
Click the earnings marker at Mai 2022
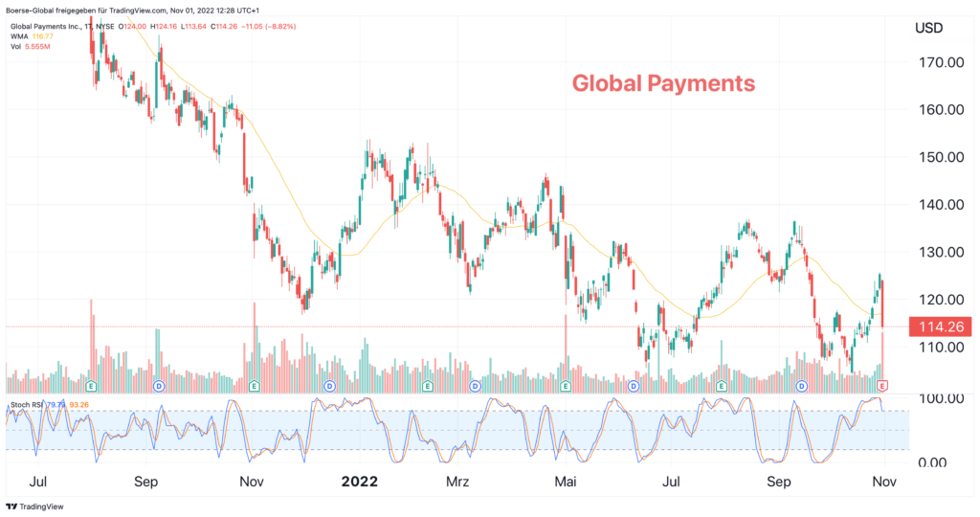[566, 386]
